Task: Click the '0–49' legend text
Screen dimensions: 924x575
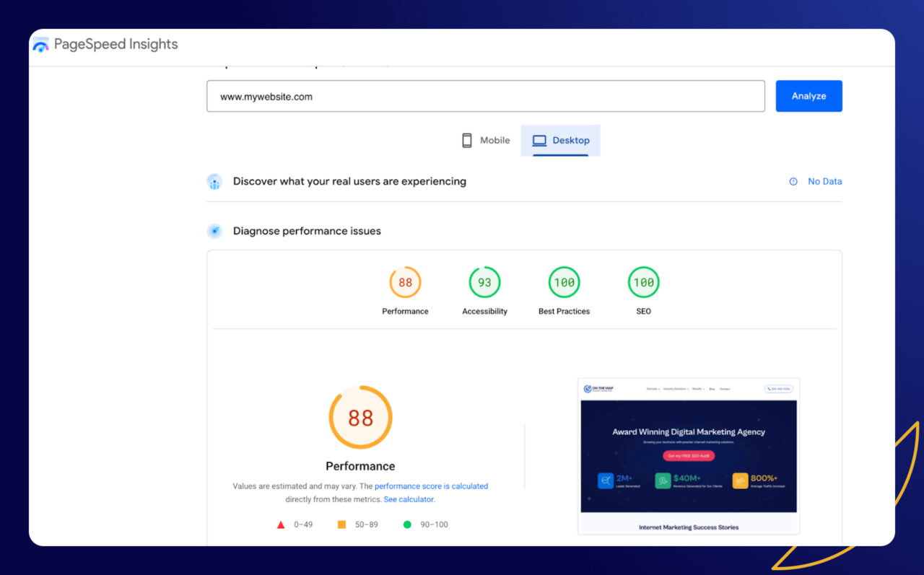Action: [303, 524]
